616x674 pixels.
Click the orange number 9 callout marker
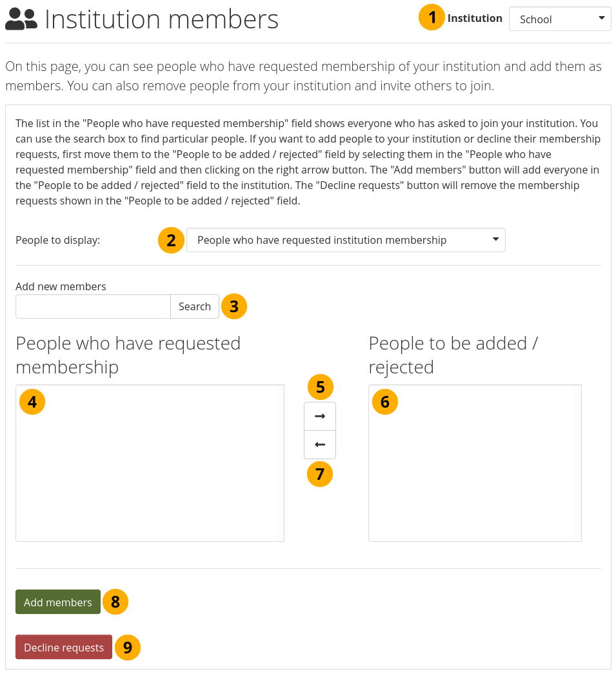pos(127,647)
